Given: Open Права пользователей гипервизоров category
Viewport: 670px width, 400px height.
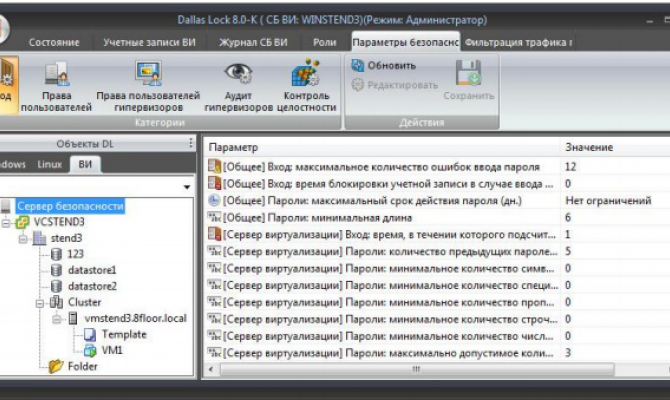Looking at the screenshot, I should [x=148, y=85].
